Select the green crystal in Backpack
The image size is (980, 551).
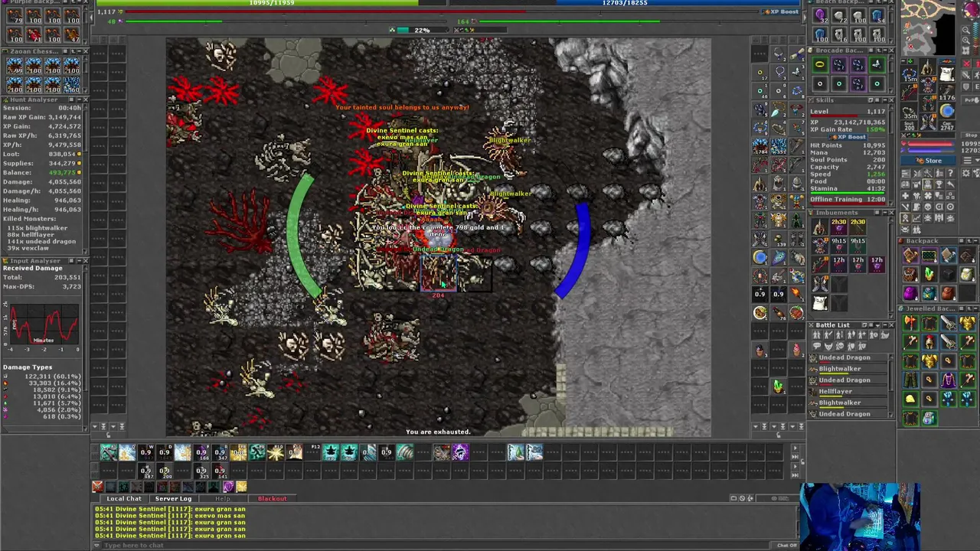[929, 274]
